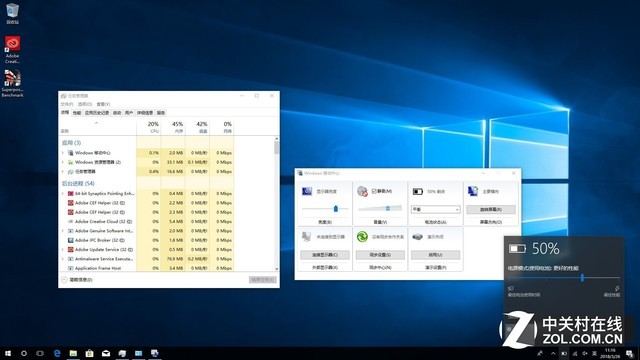Select the Application Frame Host process row
This screenshot has height=360, width=640.
click(x=147, y=268)
